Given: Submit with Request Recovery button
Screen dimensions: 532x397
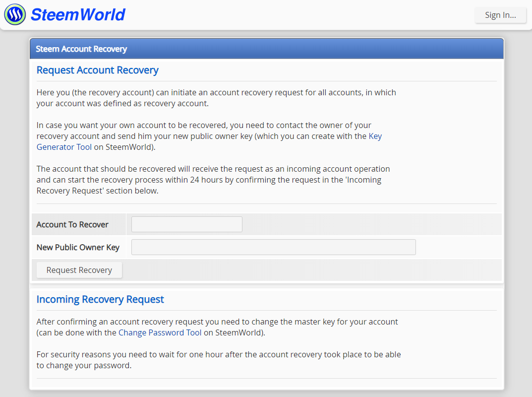Looking at the screenshot, I should pos(79,270).
